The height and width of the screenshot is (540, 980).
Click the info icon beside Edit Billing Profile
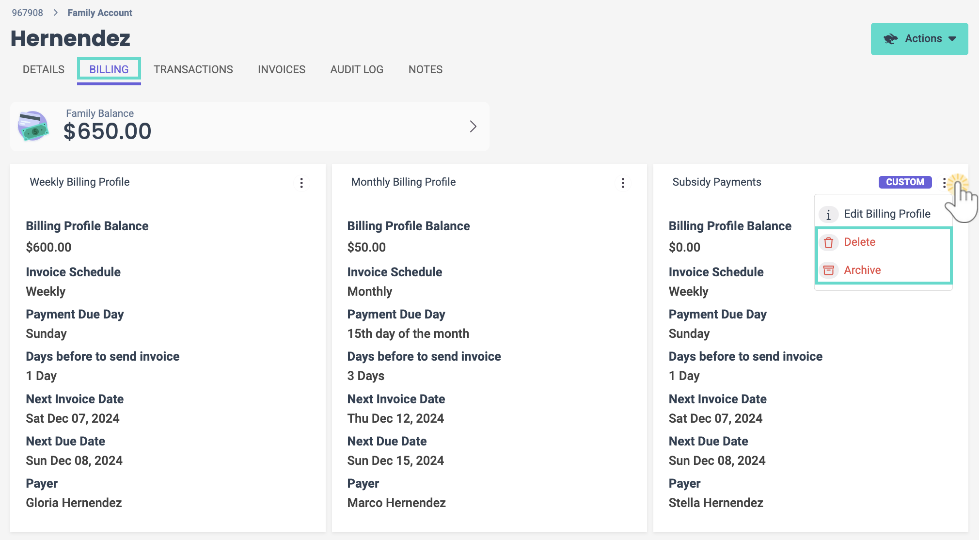(828, 214)
